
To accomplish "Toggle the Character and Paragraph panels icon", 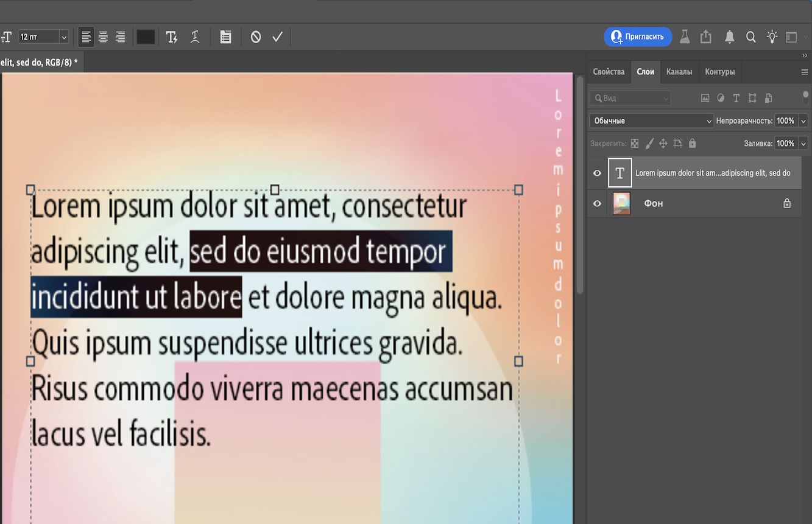I will tap(226, 37).
